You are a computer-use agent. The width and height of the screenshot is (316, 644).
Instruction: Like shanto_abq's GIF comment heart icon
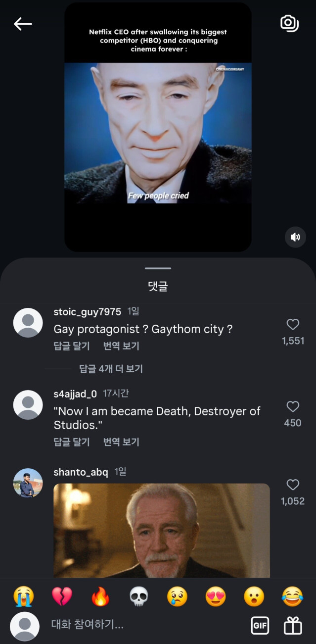coord(293,485)
